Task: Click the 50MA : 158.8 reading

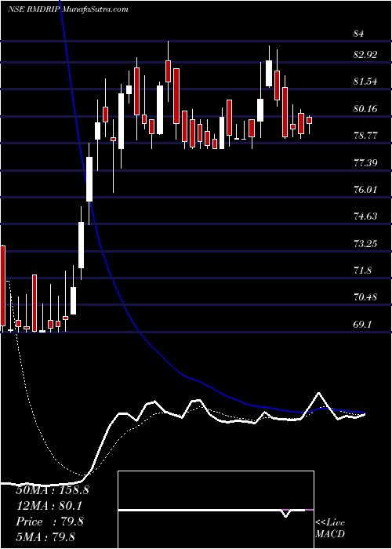Action: [53, 490]
